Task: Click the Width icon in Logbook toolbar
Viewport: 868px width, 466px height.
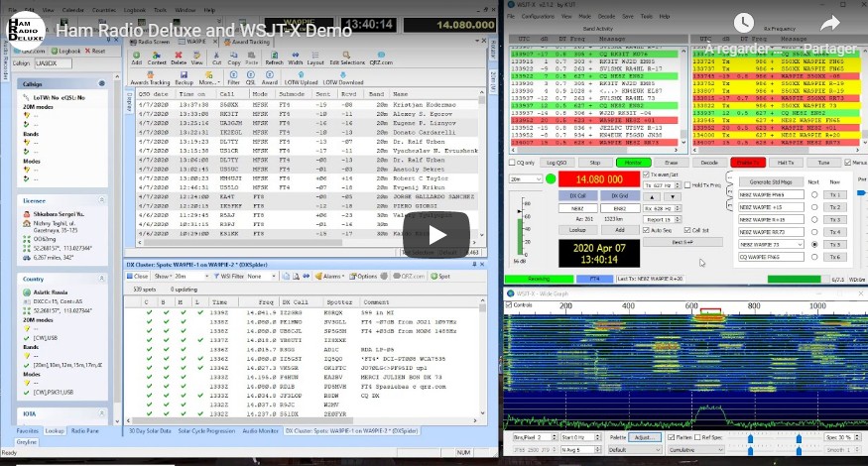Action: (x=295, y=58)
